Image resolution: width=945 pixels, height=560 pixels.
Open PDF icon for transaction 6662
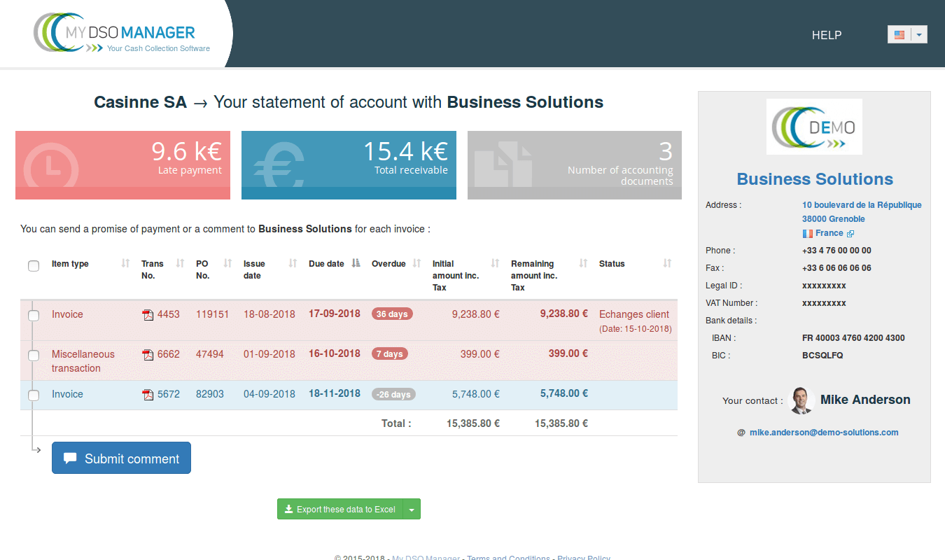[x=148, y=355]
